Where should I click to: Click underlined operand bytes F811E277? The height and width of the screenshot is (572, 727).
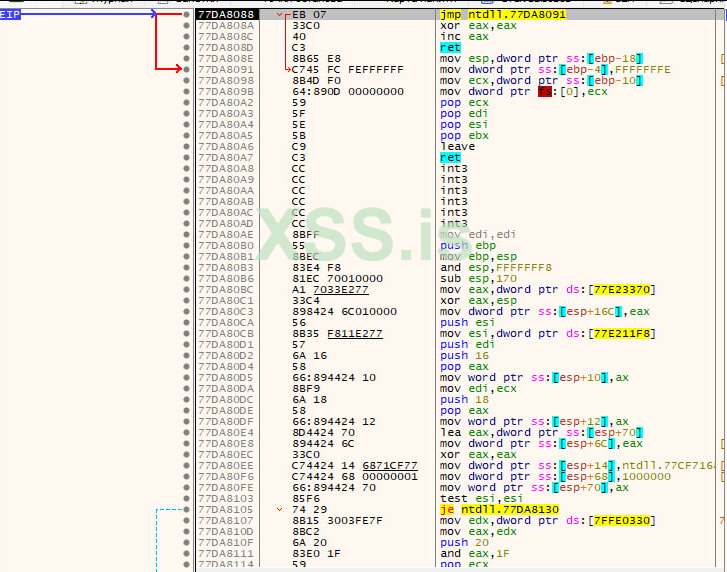point(355,334)
